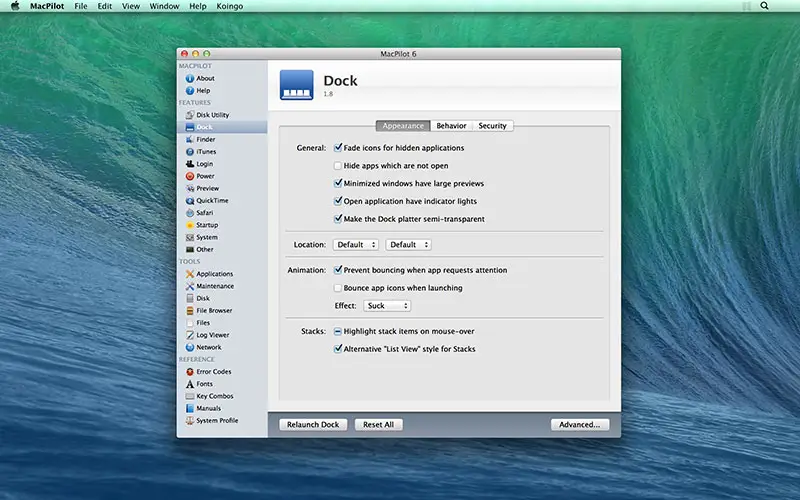The image size is (800, 500).
Task: Open the View menu
Action: click(131, 6)
